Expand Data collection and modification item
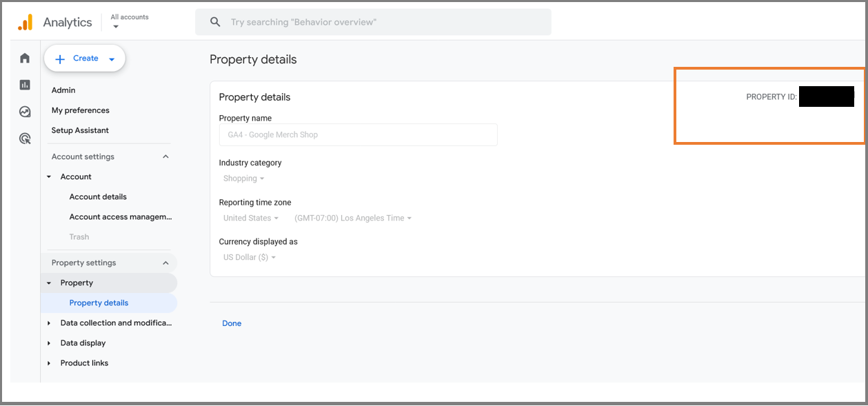The width and height of the screenshot is (868, 406). tap(49, 323)
